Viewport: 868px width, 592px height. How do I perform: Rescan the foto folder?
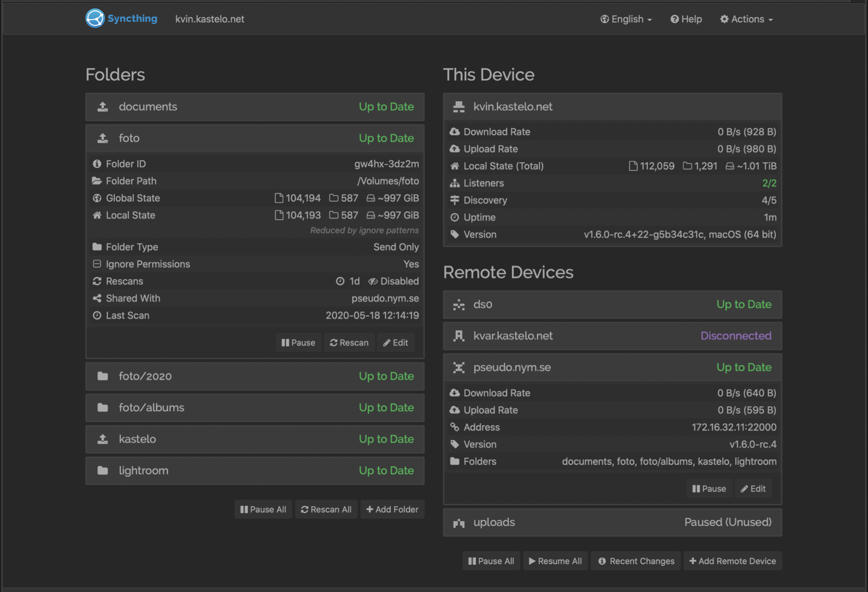tap(349, 343)
